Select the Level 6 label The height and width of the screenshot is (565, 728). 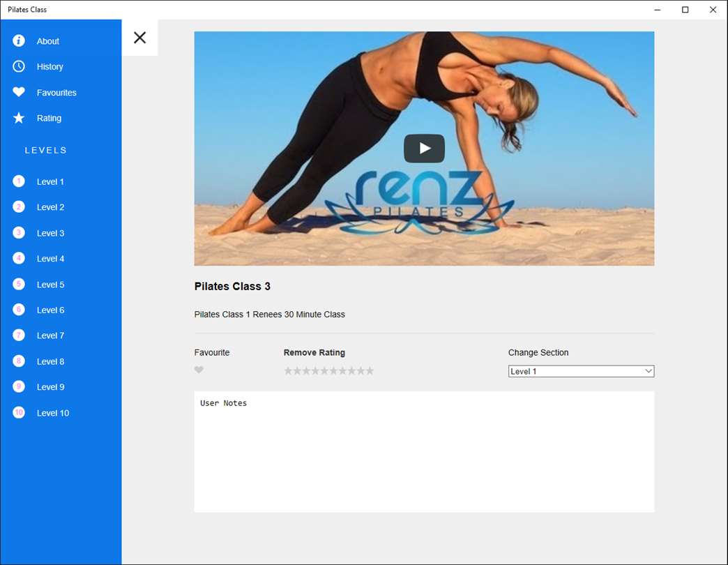click(x=51, y=310)
